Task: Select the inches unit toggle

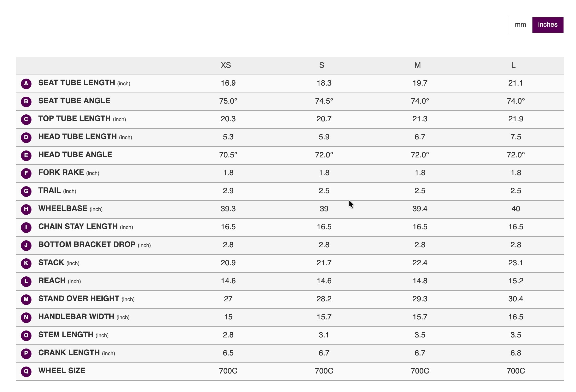Action: [548, 25]
